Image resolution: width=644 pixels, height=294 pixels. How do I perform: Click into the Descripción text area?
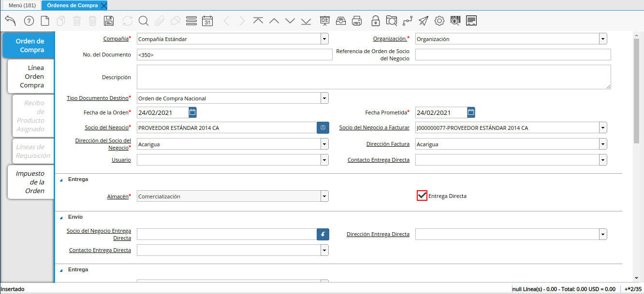tap(373, 77)
